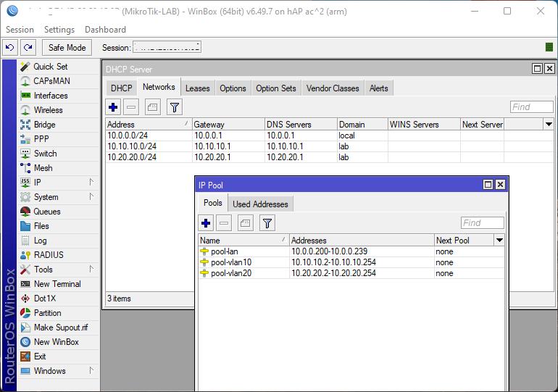558x392 pixels.
Task: Toggle Safe Mode button
Action: [x=67, y=48]
